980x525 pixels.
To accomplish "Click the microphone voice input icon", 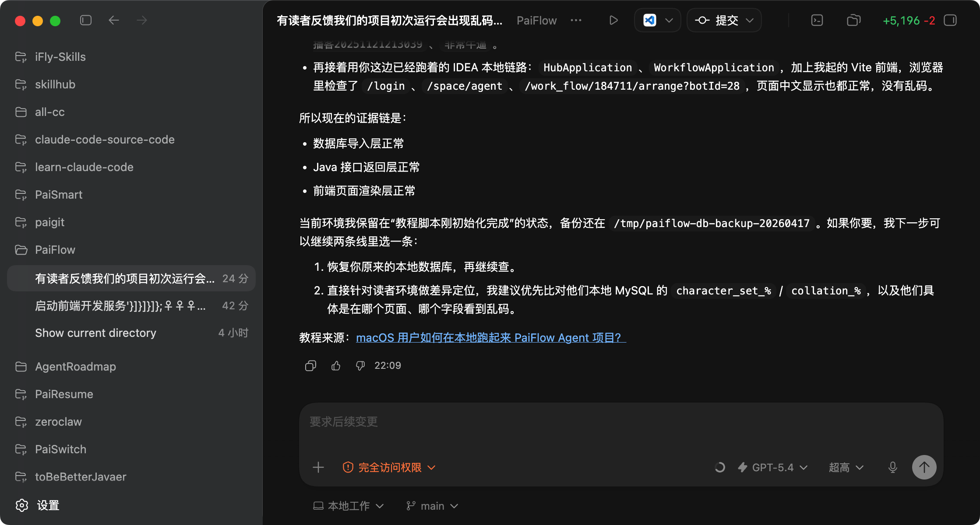I will 892,467.
